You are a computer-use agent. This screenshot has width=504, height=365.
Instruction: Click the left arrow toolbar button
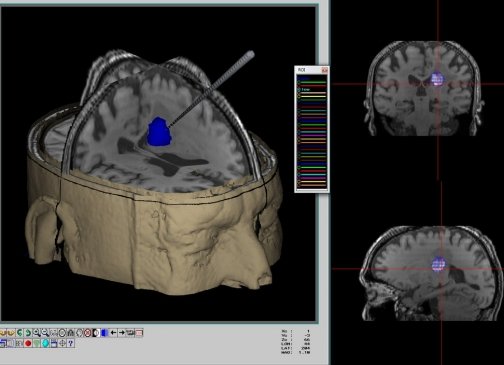click(113, 333)
